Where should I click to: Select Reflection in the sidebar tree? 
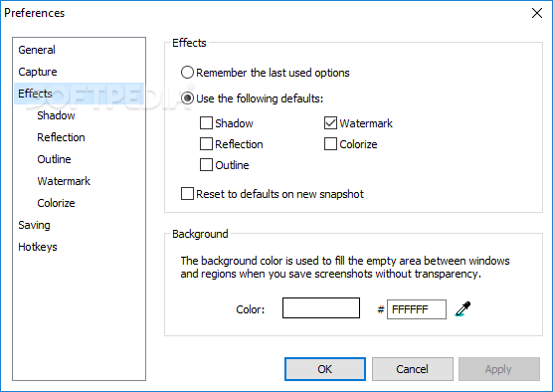coord(61,137)
